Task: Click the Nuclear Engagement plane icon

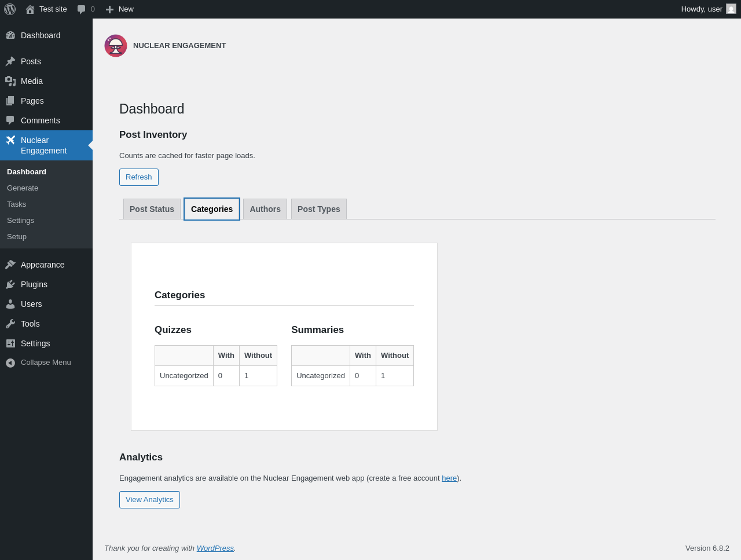Action: (x=10, y=140)
